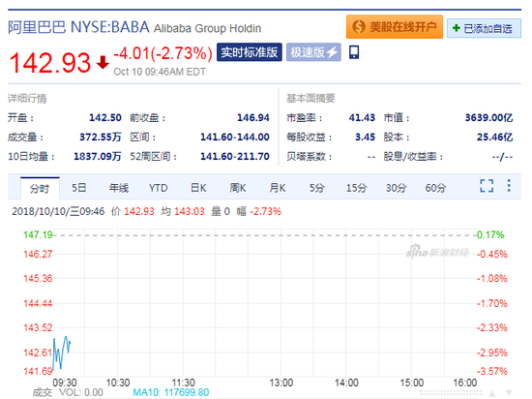532x399 pixels.
Task: Click the 区间 value 141.60-144.00
Action: (x=235, y=137)
